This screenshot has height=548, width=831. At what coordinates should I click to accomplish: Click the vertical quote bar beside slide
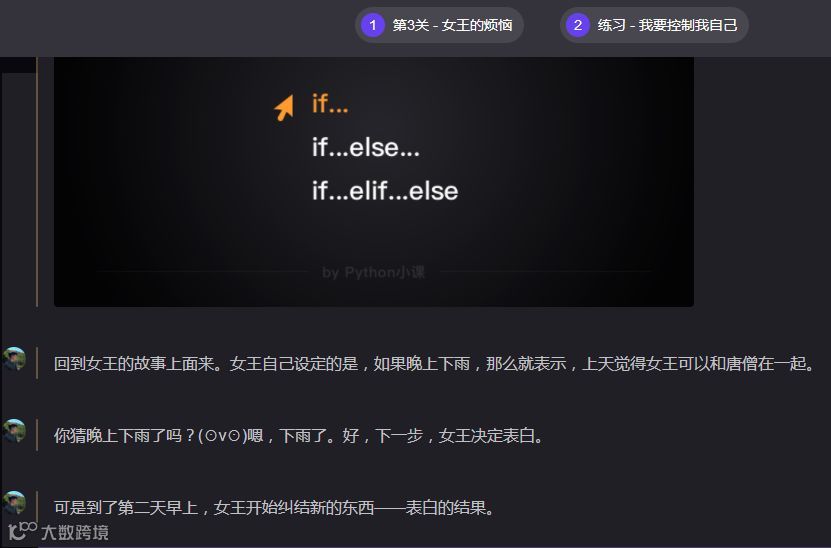(x=37, y=182)
